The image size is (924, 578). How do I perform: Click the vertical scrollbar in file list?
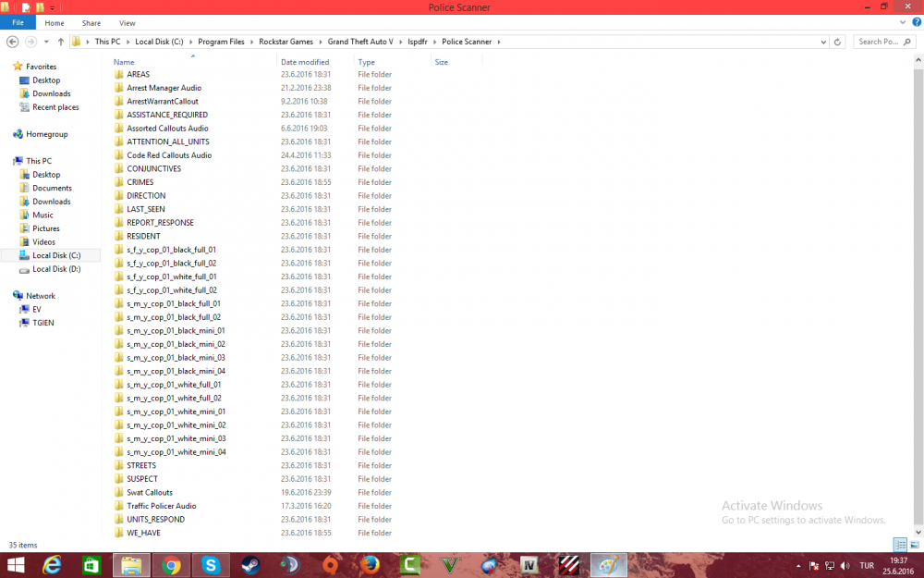pos(918,295)
